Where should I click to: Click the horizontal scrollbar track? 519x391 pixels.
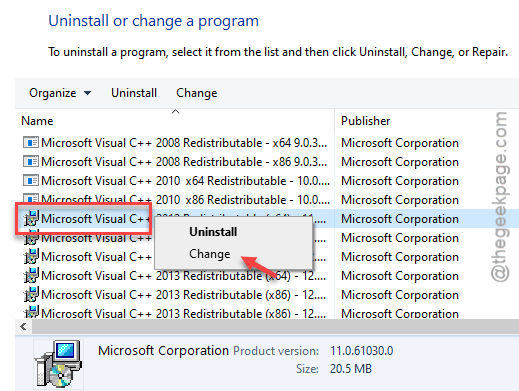[x=275, y=326]
